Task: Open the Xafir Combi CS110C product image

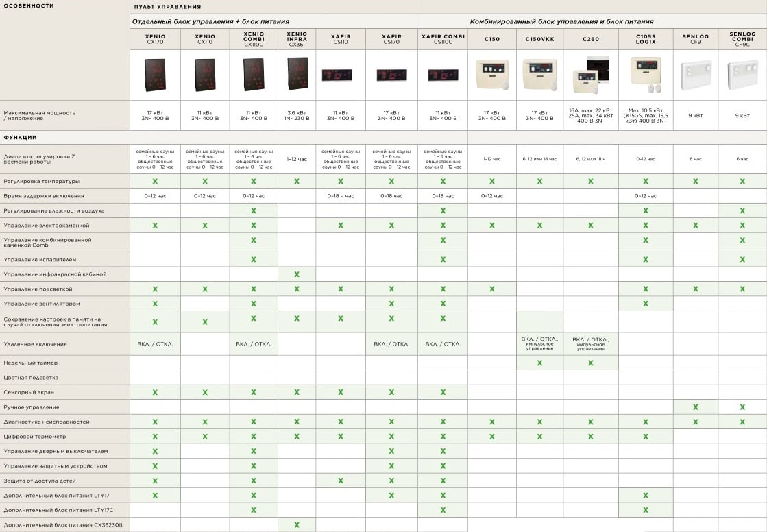Action: pyautogui.click(x=443, y=75)
